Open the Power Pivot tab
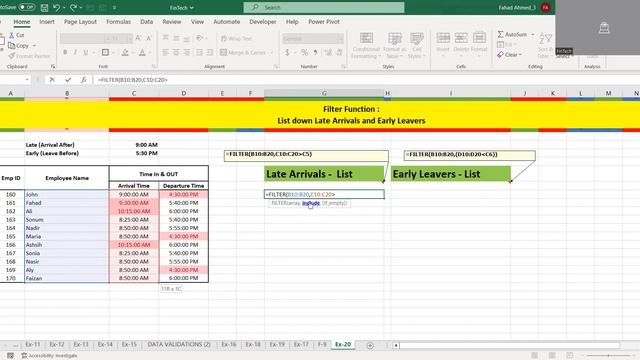This screenshot has width=640, height=360. [324, 22]
